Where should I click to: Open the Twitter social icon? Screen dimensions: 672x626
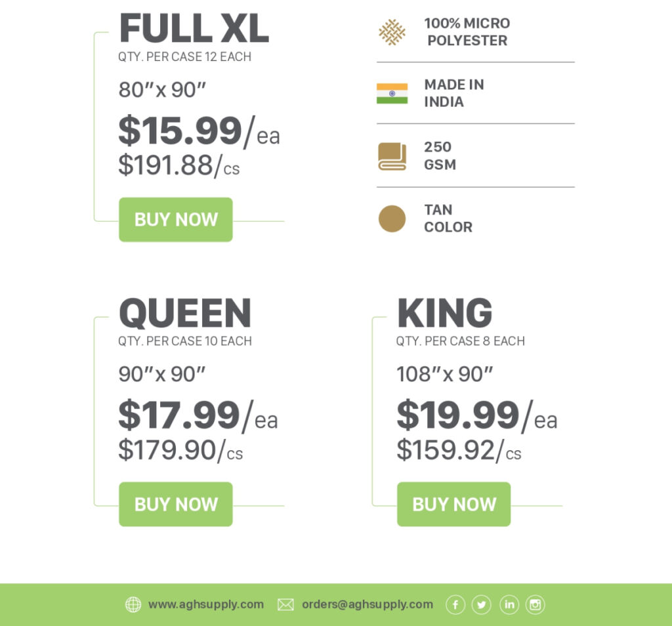tap(482, 604)
